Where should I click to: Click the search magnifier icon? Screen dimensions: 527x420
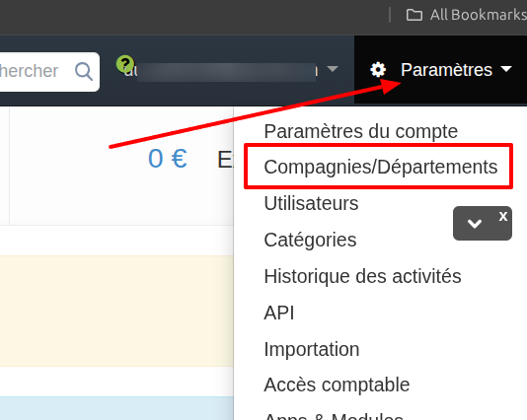click(84, 71)
